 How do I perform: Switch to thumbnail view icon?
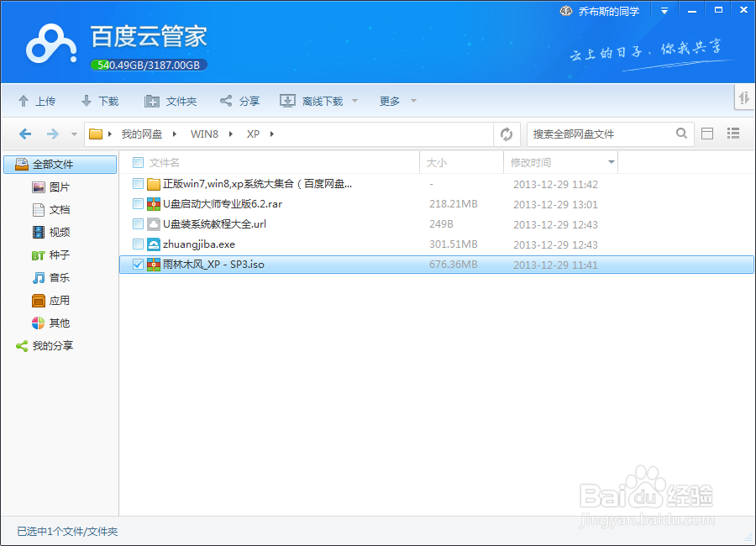(707, 134)
